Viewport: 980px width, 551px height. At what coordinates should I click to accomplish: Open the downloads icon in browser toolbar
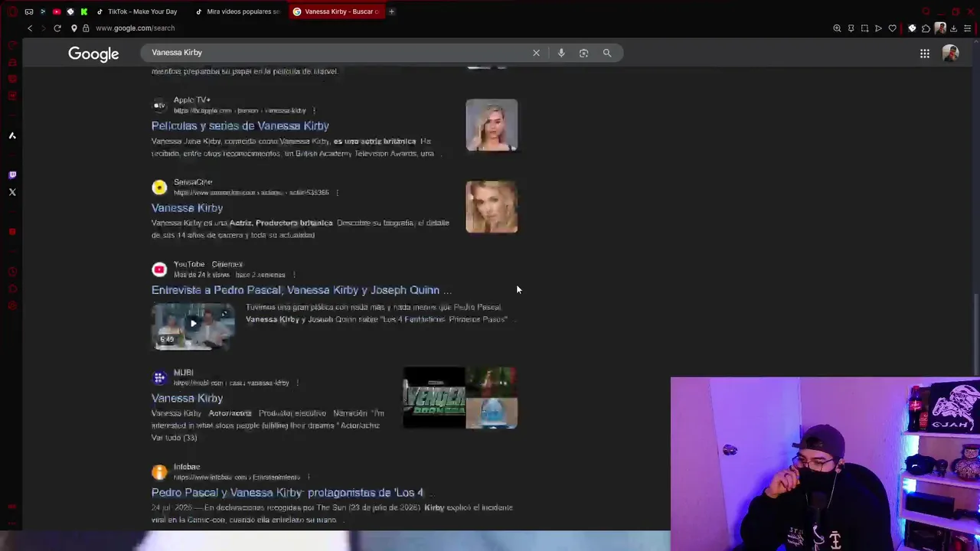[953, 28]
